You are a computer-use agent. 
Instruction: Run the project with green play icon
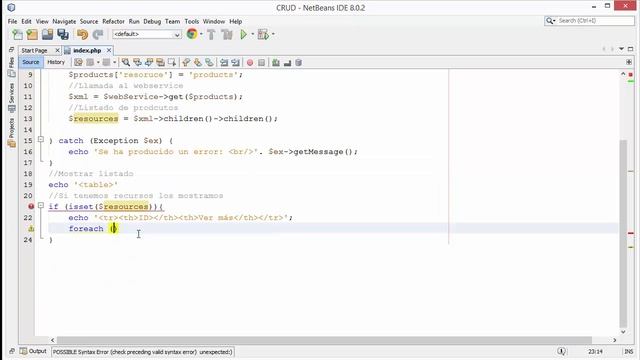click(x=244, y=35)
